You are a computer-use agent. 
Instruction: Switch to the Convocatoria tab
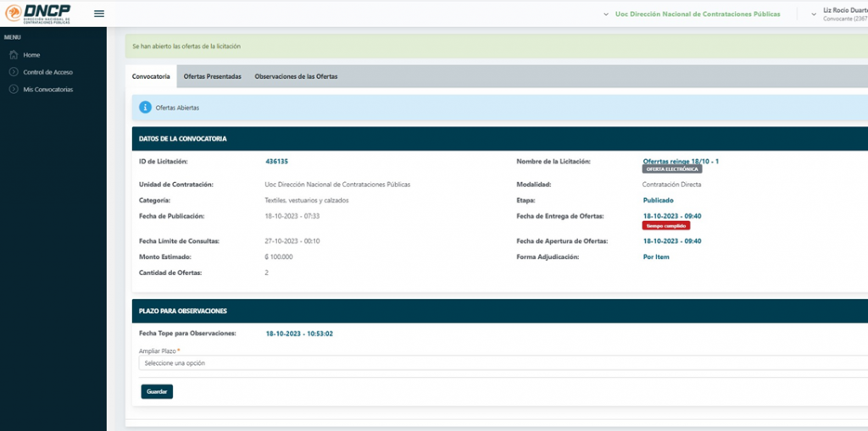click(151, 76)
